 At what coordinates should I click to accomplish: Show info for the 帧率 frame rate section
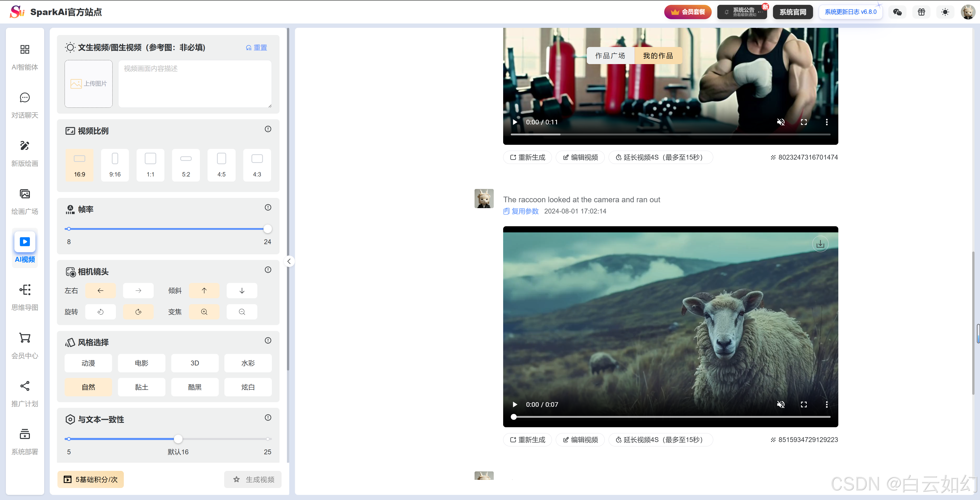coord(268,207)
